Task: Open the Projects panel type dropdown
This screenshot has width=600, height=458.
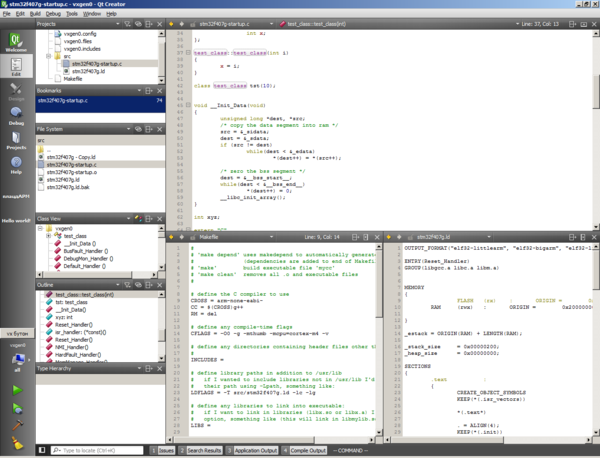Action: 117,24
